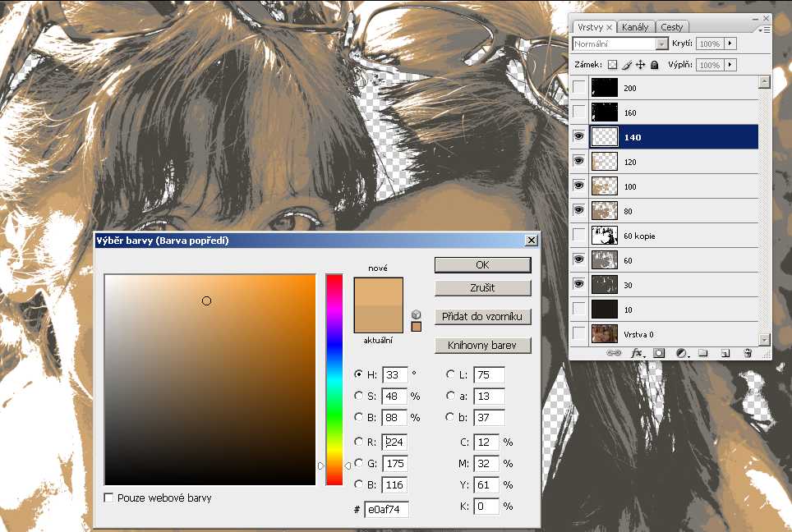
Task: Open the layer style fx menu
Action: coord(638,353)
